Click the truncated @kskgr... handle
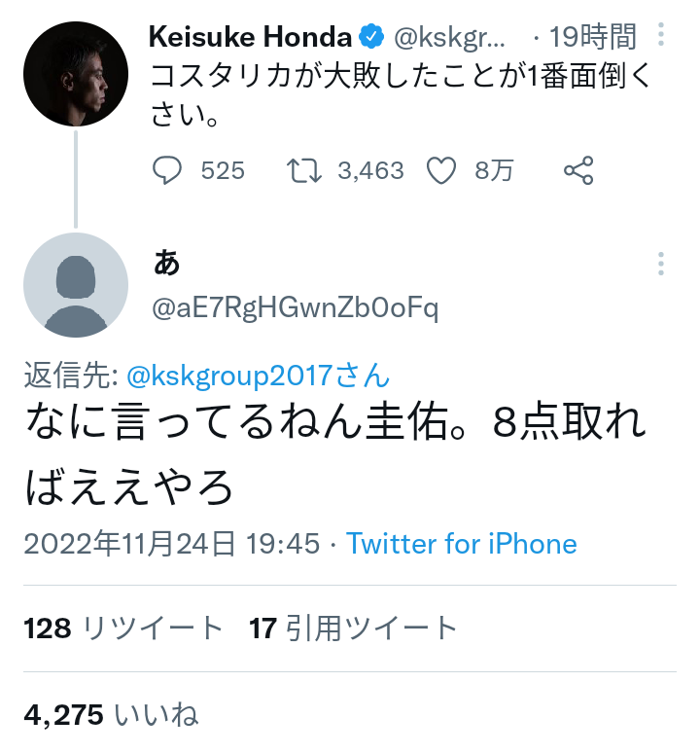This screenshot has height=754, width=700. (x=449, y=37)
